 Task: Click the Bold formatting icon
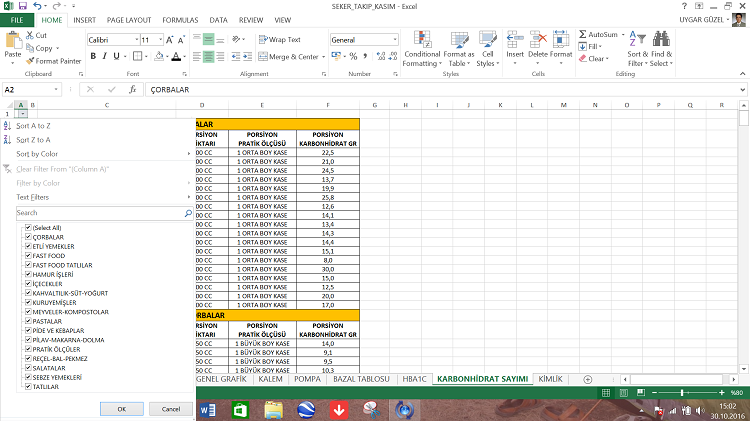click(x=92, y=57)
